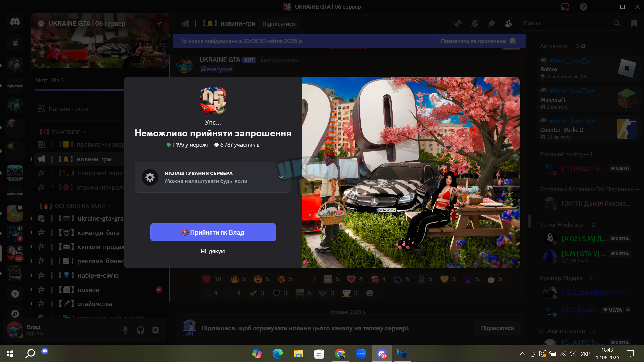This screenshot has height=362, width=644.
Task: Open volume control in system tray
Action: pyautogui.click(x=573, y=354)
